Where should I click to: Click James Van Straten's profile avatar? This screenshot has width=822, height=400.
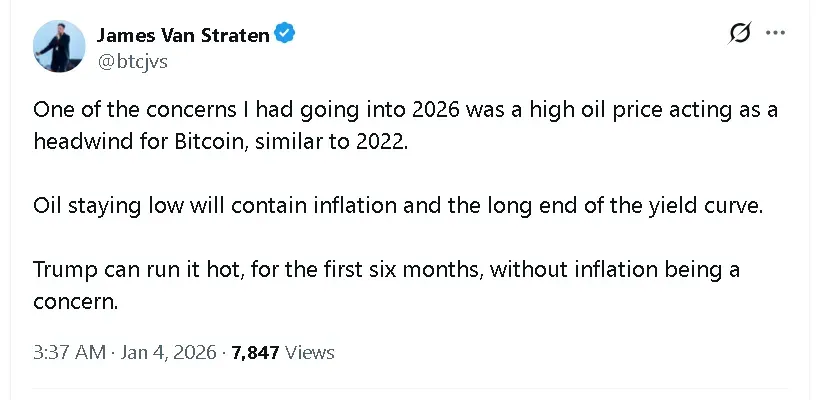click(59, 46)
